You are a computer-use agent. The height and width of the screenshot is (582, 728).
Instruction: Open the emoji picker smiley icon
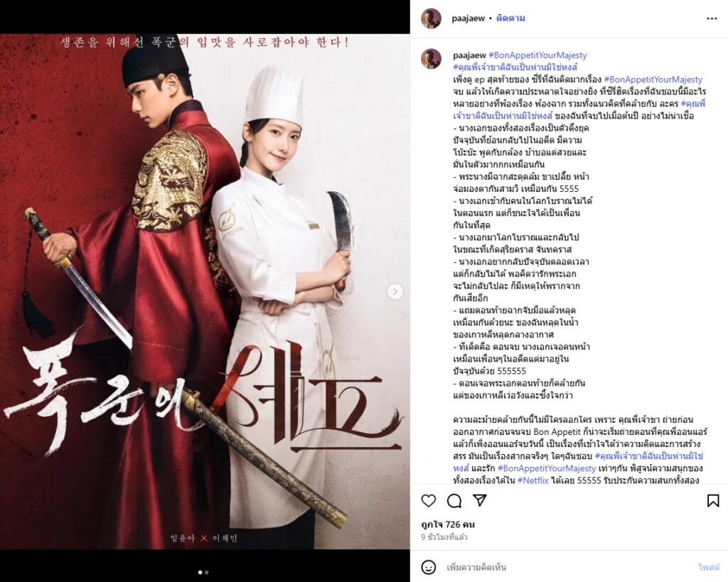(428, 567)
